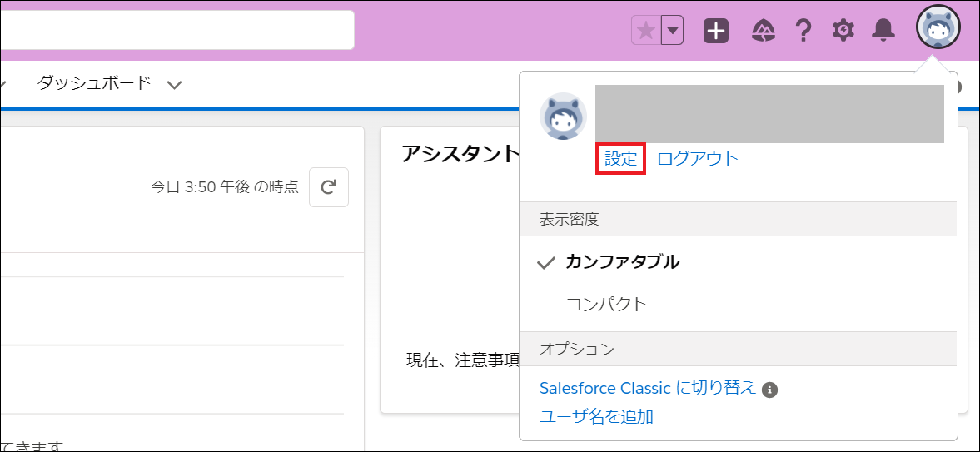Click into the global search field
980x452 pixels.
pyautogui.click(x=175, y=30)
